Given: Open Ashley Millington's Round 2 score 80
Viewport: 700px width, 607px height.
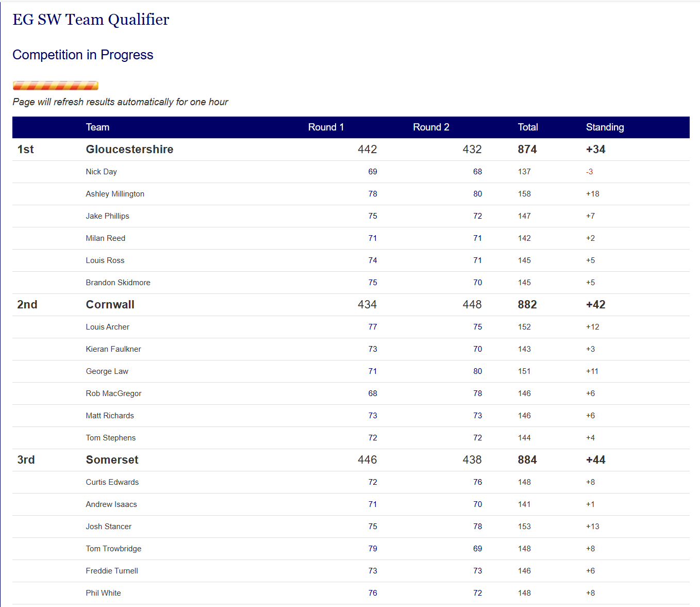Looking at the screenshot, I should click(477, 194).
